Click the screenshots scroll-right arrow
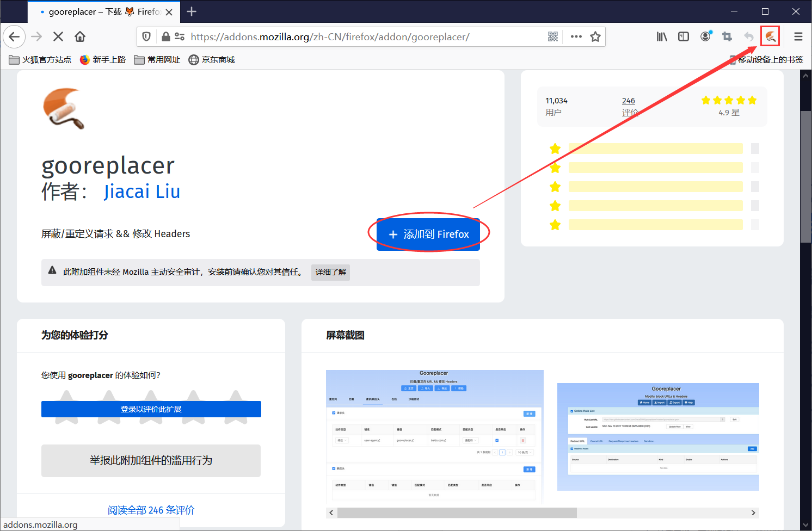The width and height of the screenshot is (812, 531). (753, 513)
